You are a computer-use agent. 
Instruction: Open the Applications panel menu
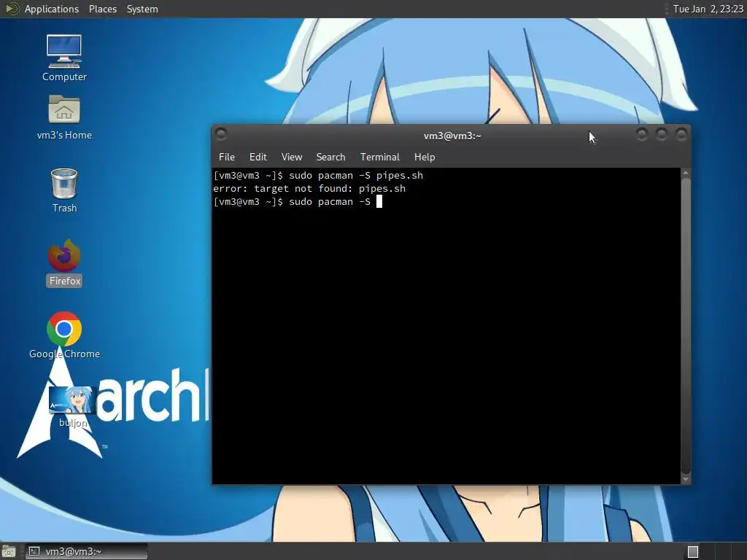click(x=52, y=9)
